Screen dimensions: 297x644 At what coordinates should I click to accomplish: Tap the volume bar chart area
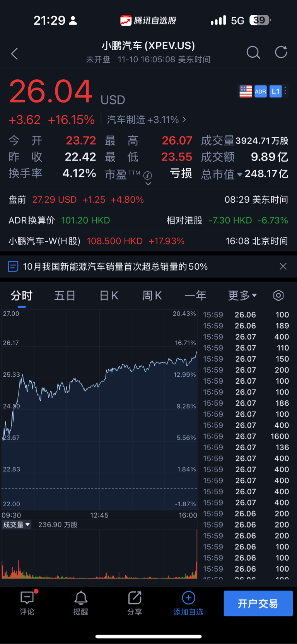(99, 555)
